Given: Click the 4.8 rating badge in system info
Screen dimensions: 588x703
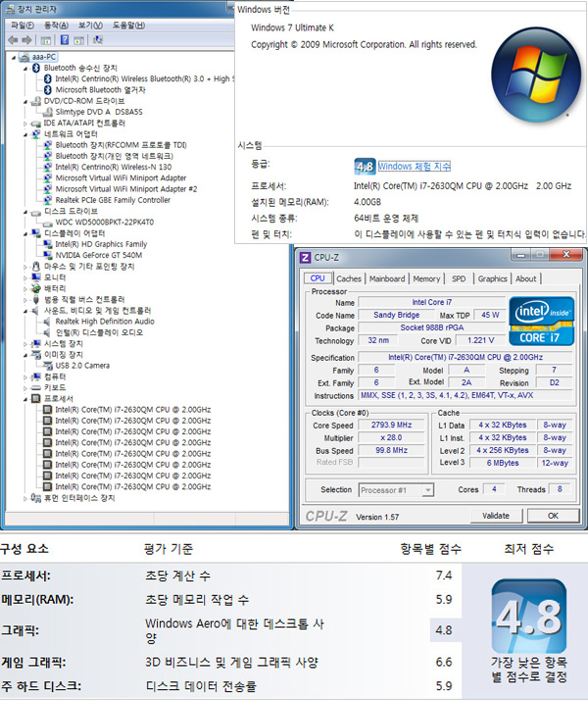Looking at the screenshot, I should tap(365, 167).
